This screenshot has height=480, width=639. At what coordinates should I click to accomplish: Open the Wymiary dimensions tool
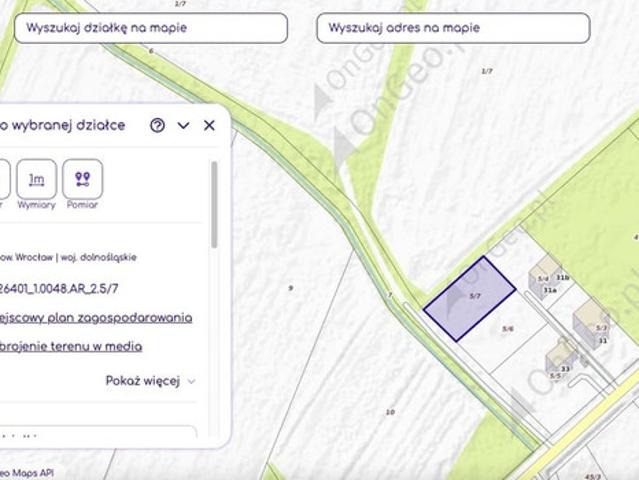(x=36, y=179)
